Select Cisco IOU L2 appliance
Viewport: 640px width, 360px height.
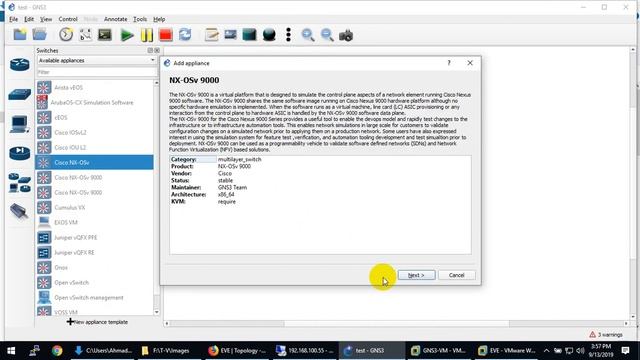point(94,147)
